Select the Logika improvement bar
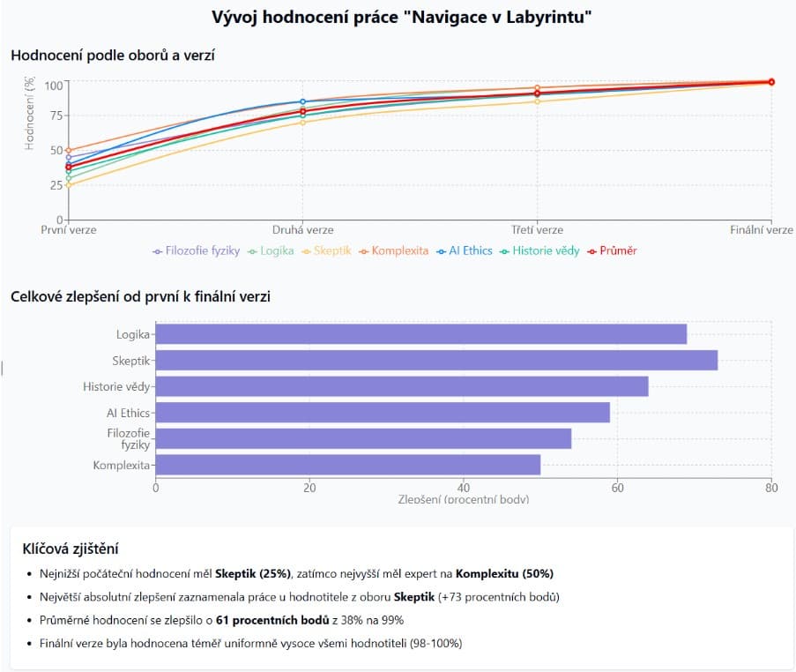796x672 pixels. tap(420, 334)
